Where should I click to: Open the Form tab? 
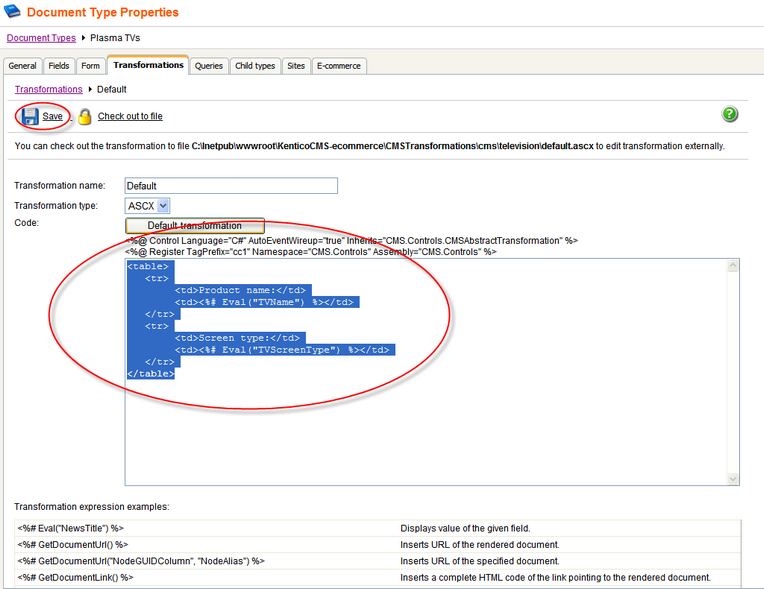[x=91, y=66]
